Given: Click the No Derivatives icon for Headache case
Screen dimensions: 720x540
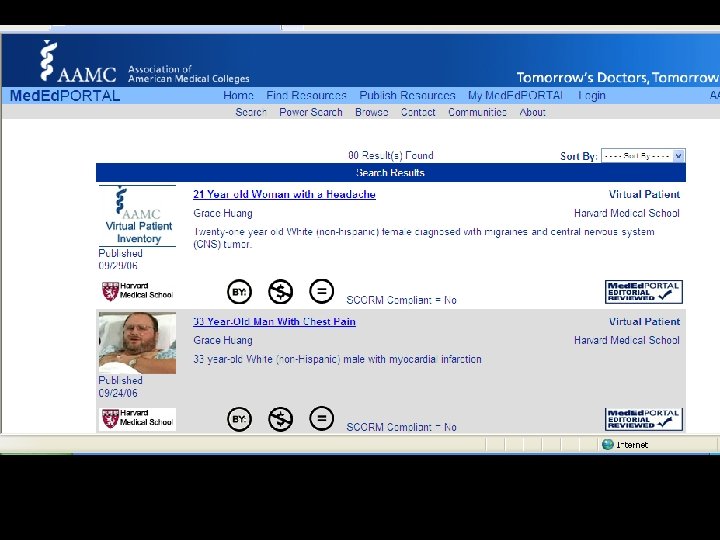Looking at the screenshot, I should click(321, 292).
